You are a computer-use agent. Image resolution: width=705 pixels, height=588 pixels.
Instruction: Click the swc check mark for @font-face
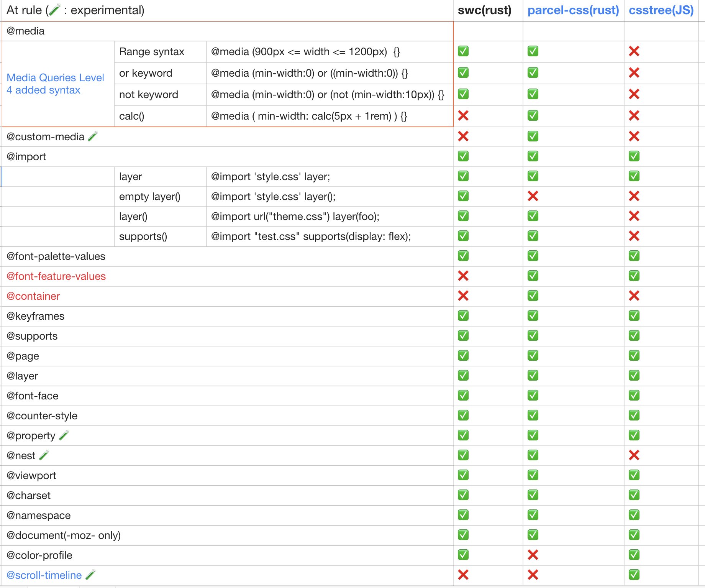pyautogui.click(x=463, y=395)
